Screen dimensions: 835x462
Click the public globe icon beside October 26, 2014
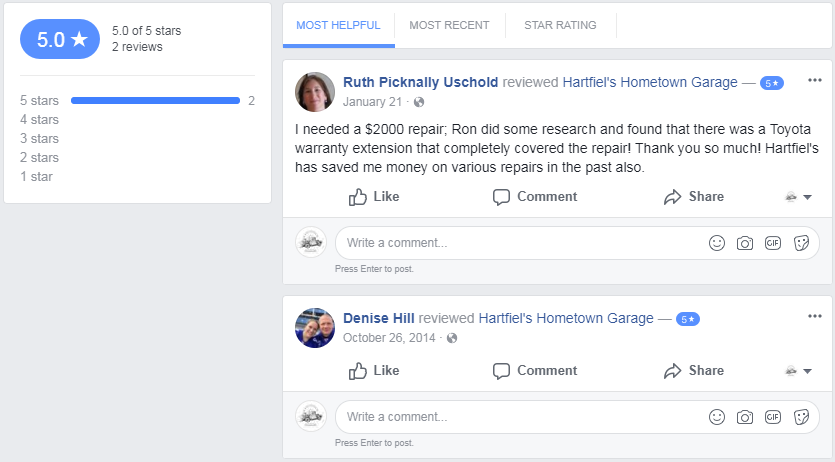pyautogui.click(x=452, y=338)
